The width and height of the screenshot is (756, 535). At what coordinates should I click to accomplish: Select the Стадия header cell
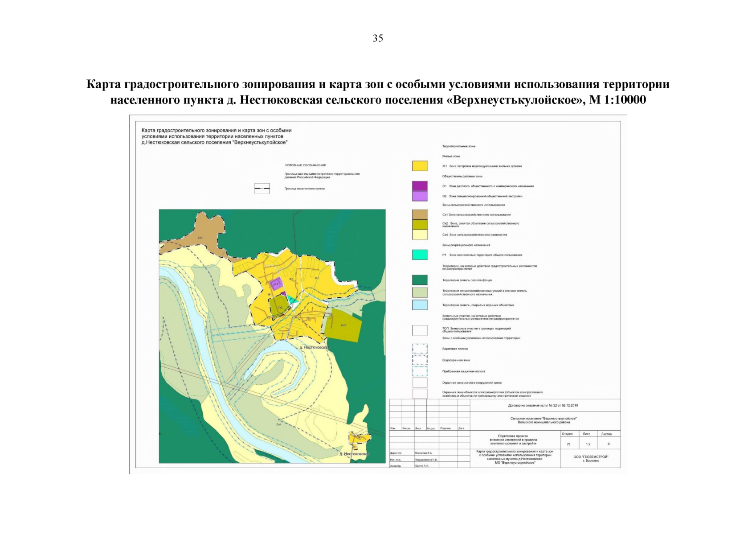570,434
